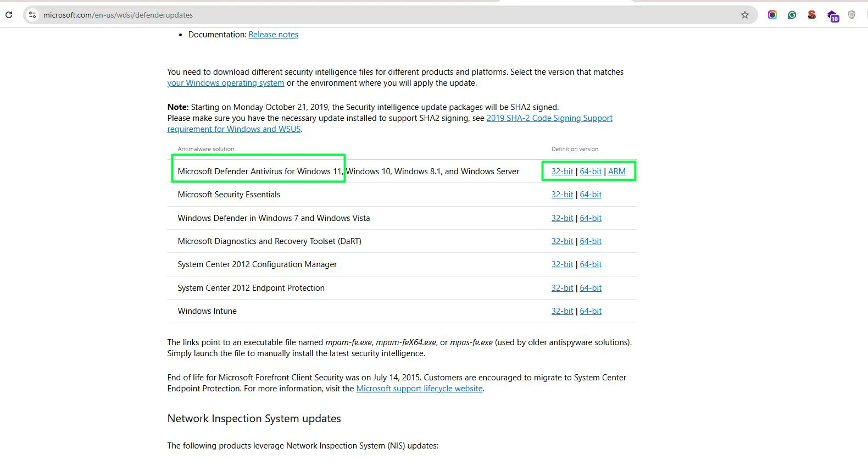This screenshot has height=465, width=868.
Task: Download 64-bit DaRT toolset update
Action: [591, 241]
